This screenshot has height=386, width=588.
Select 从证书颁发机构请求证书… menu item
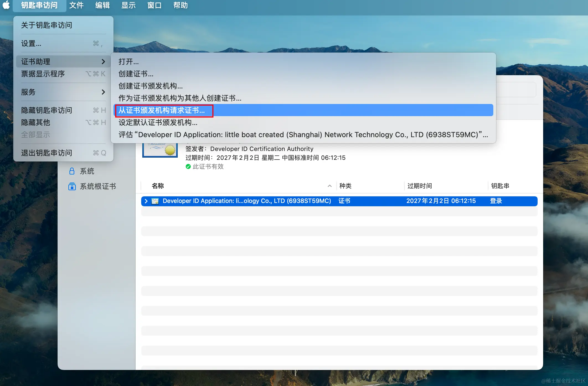pyautogui.click(x=162, y=110)
